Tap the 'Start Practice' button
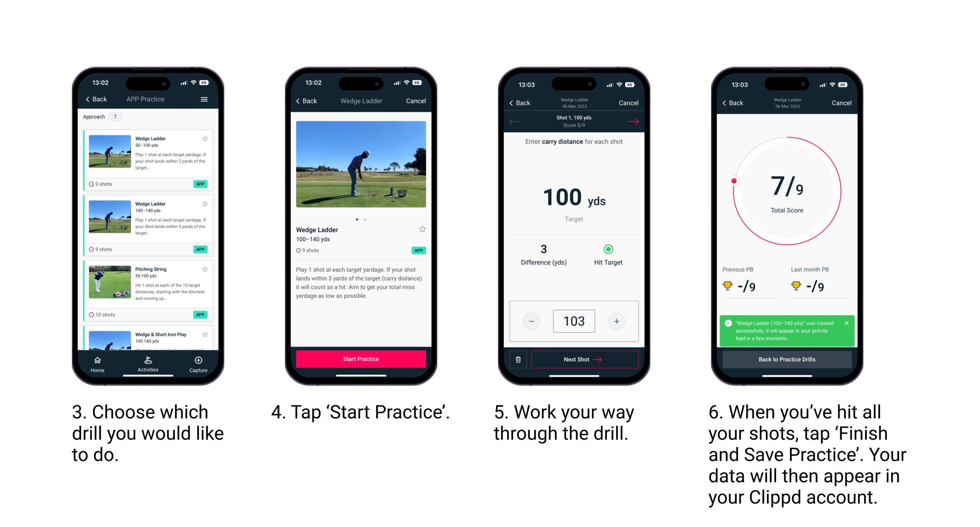980x527 pixels. tap(362, 358)
